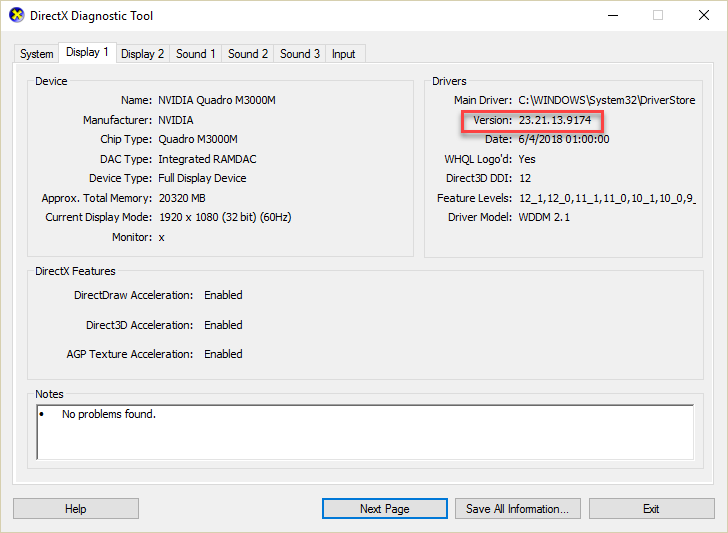Open the Display 2 tab

(x=143, y=54)
